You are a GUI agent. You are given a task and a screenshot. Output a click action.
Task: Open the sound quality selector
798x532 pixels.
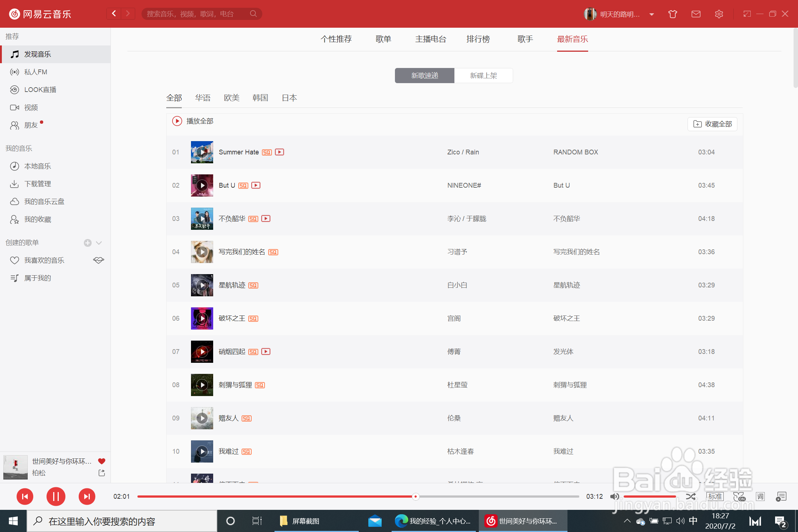(x=715, y=497)
